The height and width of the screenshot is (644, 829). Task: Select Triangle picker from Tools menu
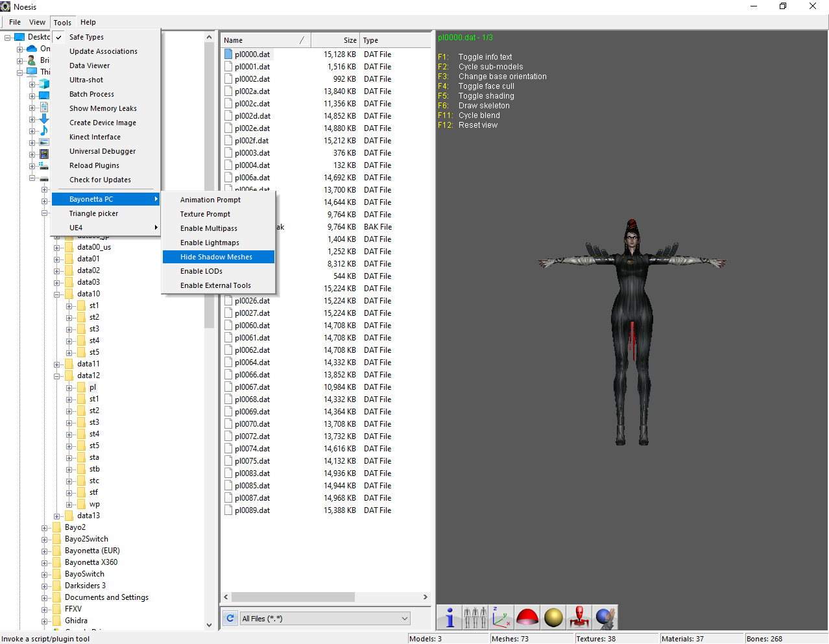(x=106, y=213)
